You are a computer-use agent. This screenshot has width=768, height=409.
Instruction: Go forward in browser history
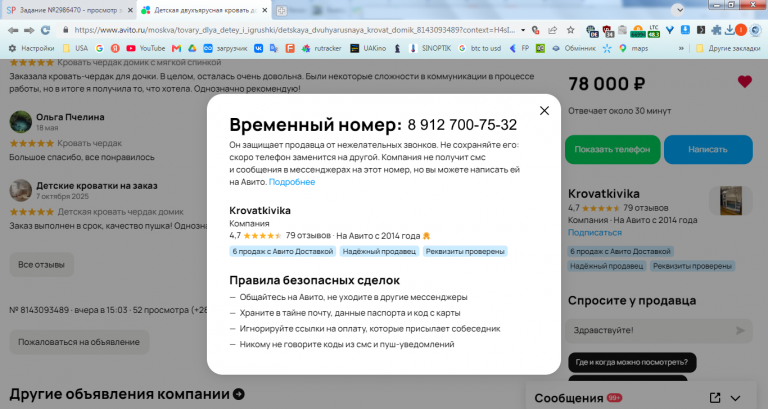coord(29,30)
